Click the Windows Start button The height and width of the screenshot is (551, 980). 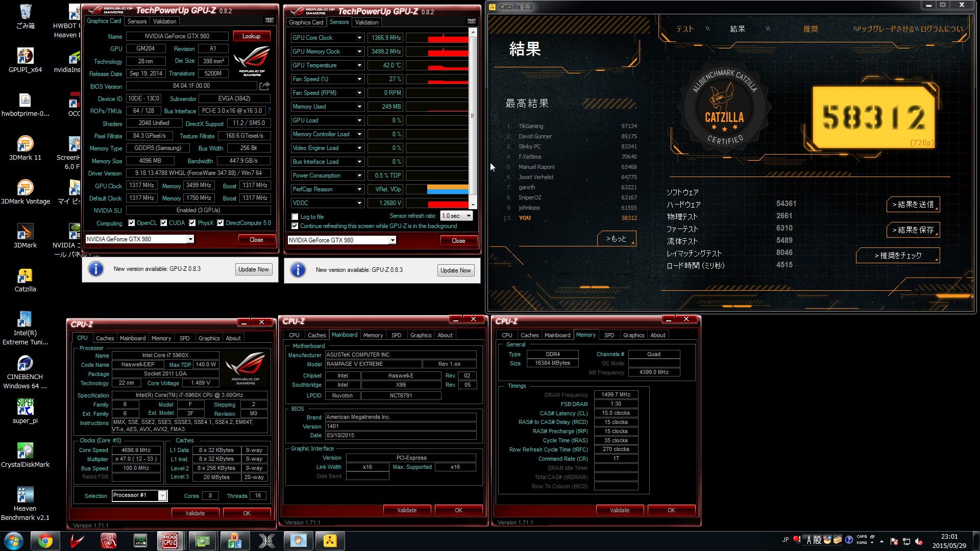[x=14, y=541]
